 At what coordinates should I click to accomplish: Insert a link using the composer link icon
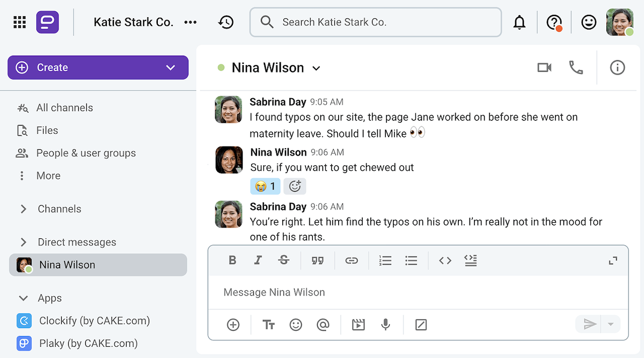click(352, 260)
